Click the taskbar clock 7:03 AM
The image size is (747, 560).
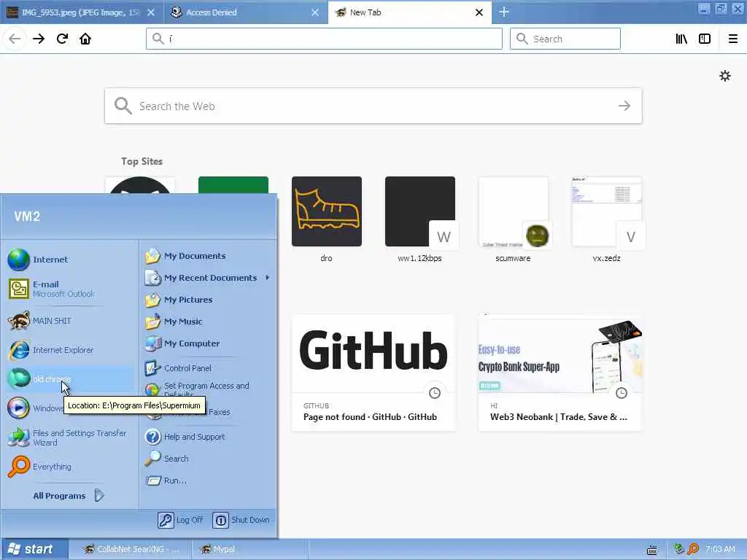720,549
